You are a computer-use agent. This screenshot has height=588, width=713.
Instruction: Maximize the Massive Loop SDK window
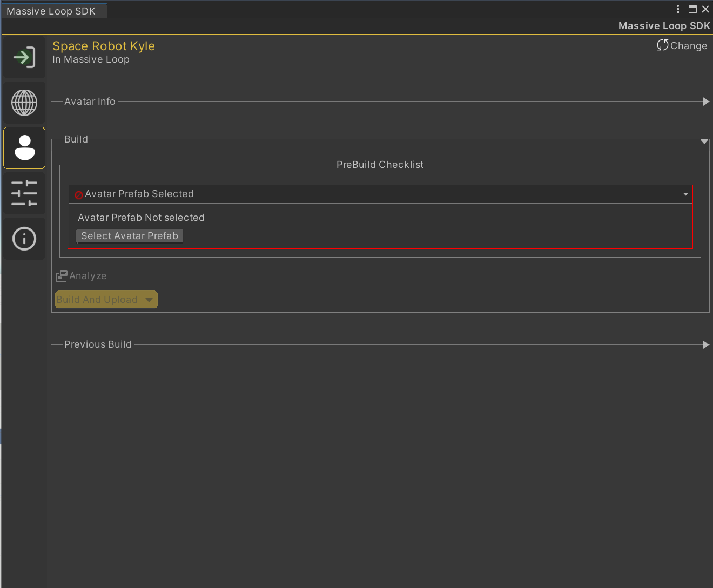tap(692, 9)
